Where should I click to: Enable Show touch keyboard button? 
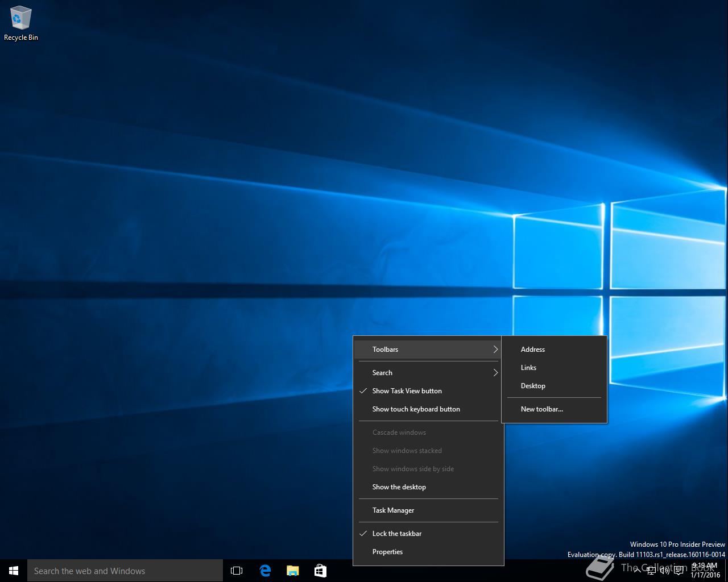416,409
